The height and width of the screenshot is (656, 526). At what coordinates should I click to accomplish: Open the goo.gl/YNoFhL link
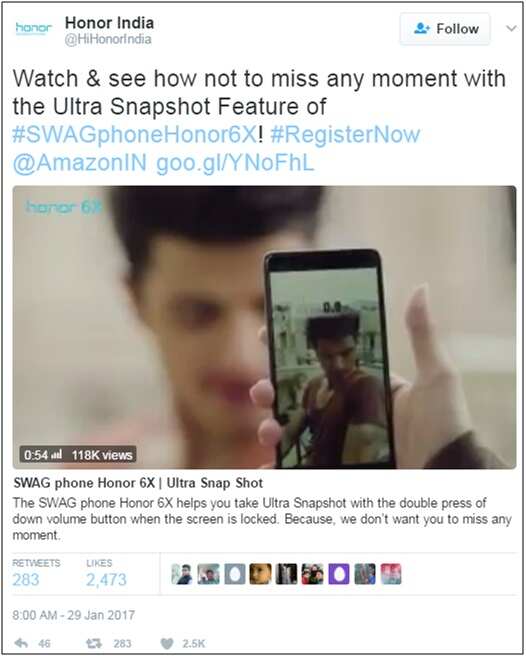click(x=235, y=163)
